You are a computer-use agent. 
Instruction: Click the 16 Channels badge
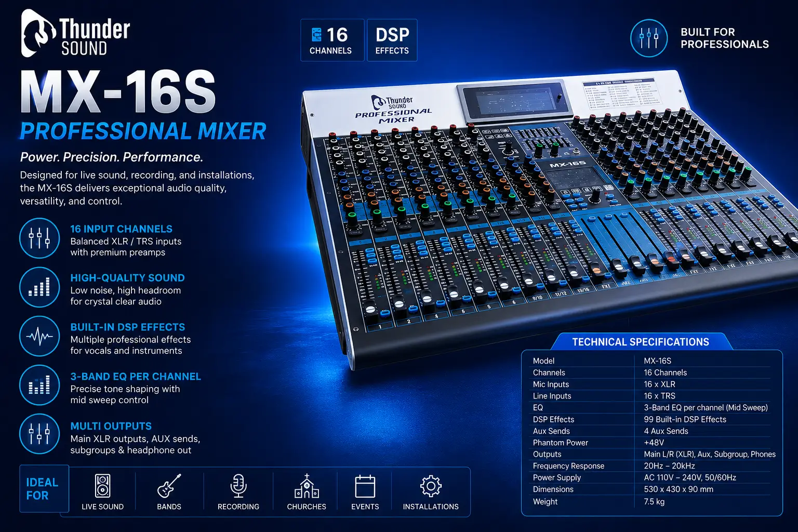coord(332,41)
